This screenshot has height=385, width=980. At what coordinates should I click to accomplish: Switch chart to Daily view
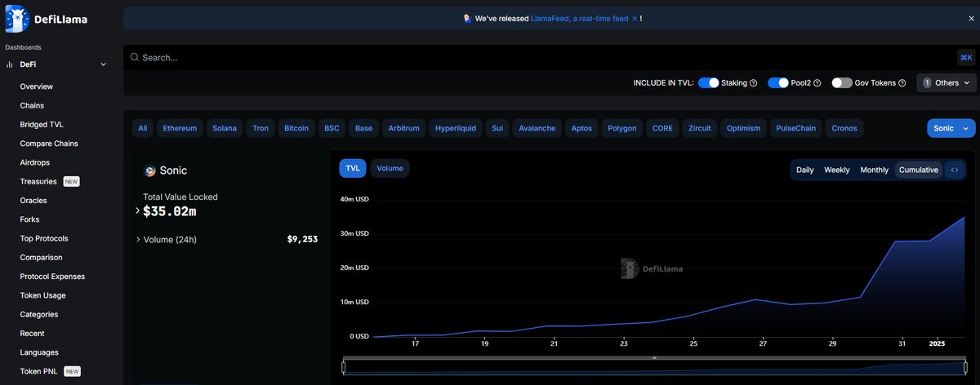pyautogui.click(x=805, y=170)
